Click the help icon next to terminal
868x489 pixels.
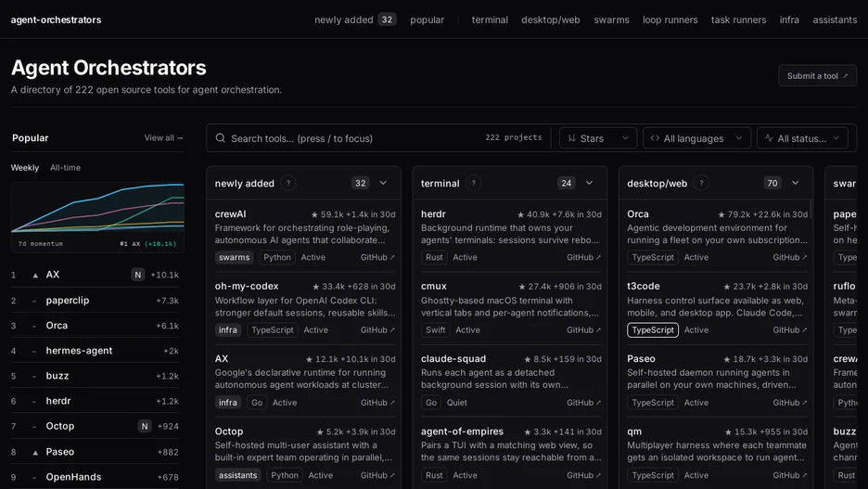[x=473, y=184]
